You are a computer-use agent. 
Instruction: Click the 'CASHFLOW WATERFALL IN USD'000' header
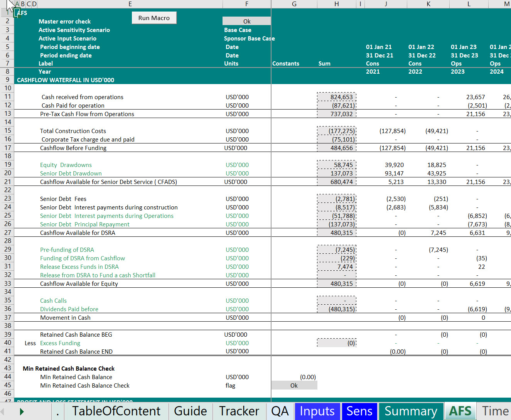(66, 80)
